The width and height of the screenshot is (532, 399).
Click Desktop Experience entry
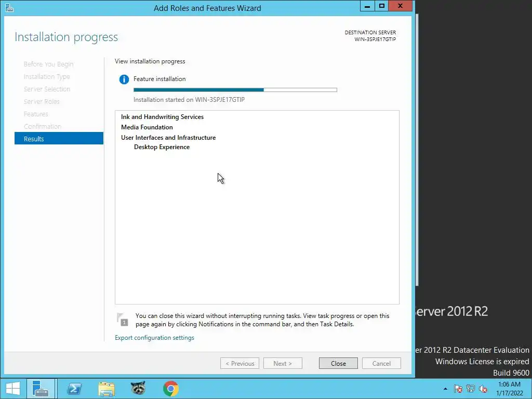[x=162, y=147]
